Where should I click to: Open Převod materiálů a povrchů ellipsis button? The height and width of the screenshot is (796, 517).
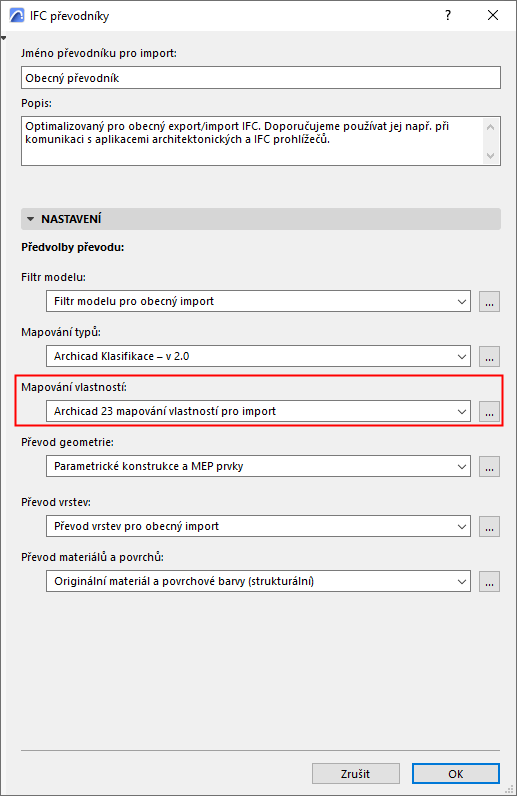(489, 581)
